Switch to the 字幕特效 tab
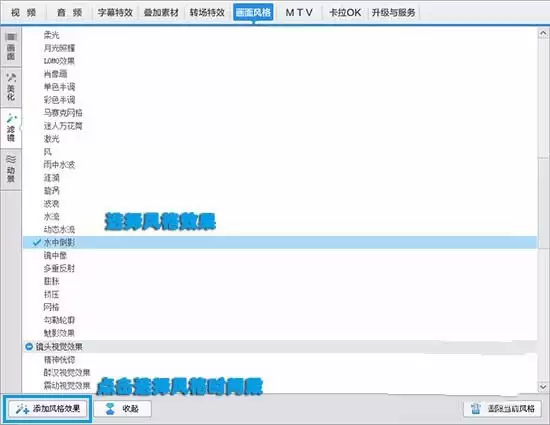Image resolution: width=550 pixels, height=425 pixels. [115, 13]
